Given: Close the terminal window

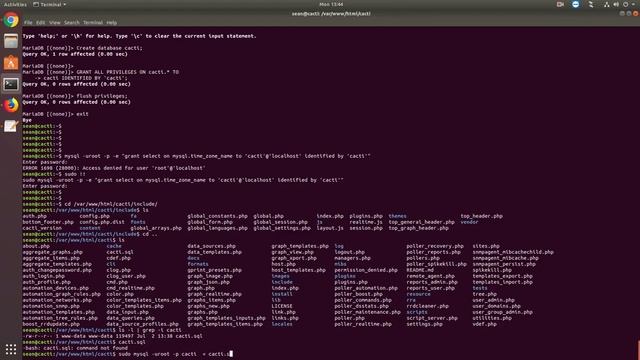Looking at the screenshot, I should coord(636,13).
